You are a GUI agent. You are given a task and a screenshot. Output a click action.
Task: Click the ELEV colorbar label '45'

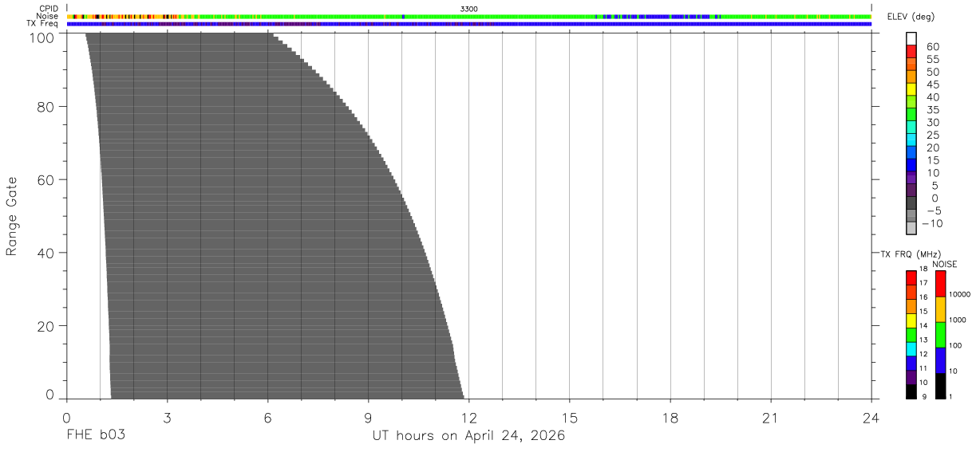point(932,85)
